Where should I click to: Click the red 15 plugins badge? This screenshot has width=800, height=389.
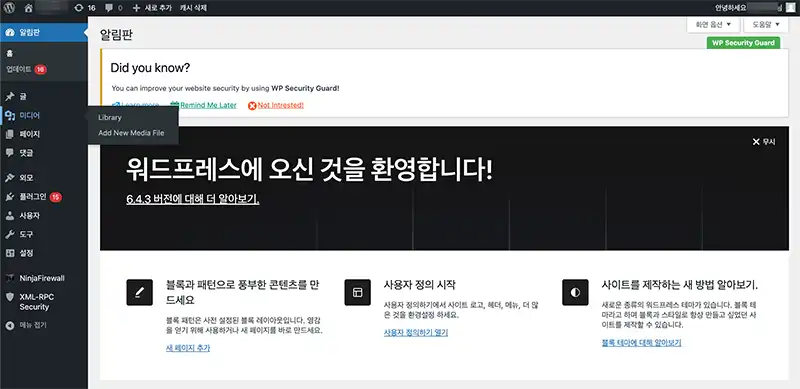(x=56, y=197)
